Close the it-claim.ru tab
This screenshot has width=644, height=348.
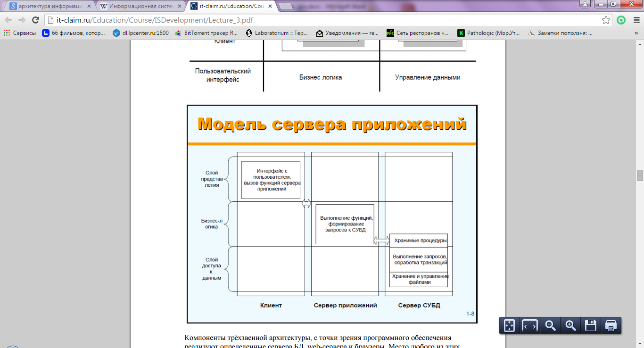click(x=270, y=7)
